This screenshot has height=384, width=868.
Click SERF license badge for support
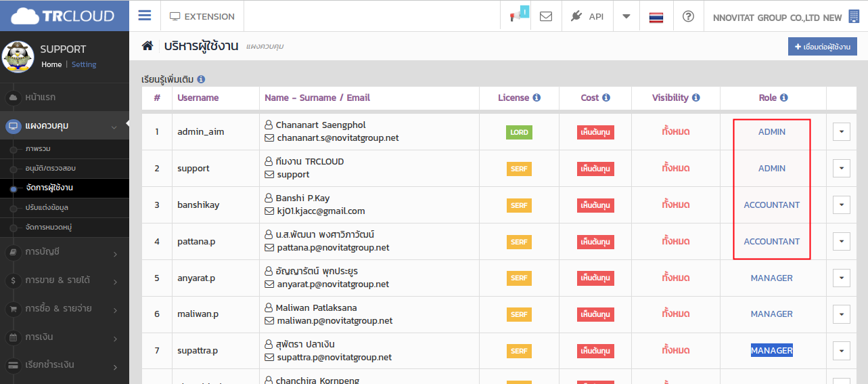tap(519, 169)
